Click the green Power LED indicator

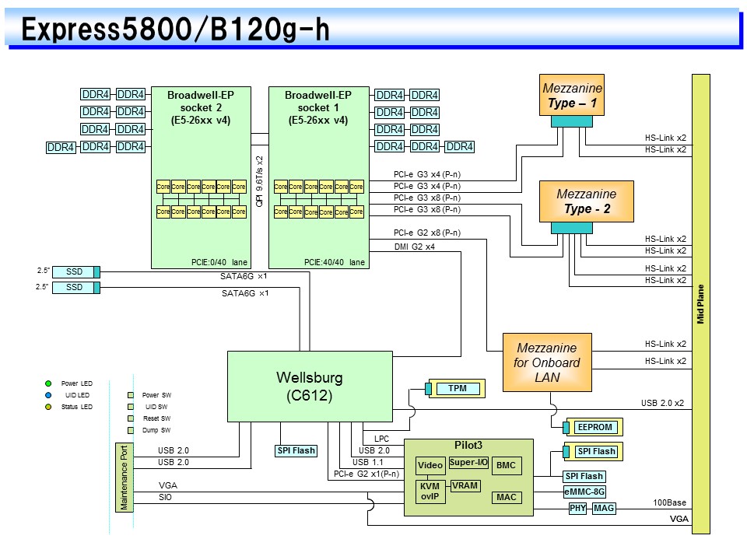point(48,383)
